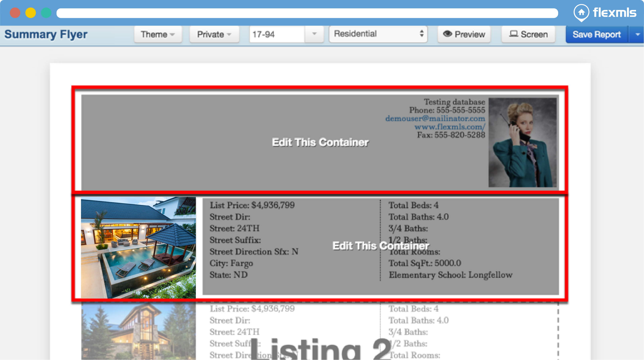This screenshot has width=644, height=360.
Task: Click the Listing 2 cabin photo
Action: click(138, 331)
